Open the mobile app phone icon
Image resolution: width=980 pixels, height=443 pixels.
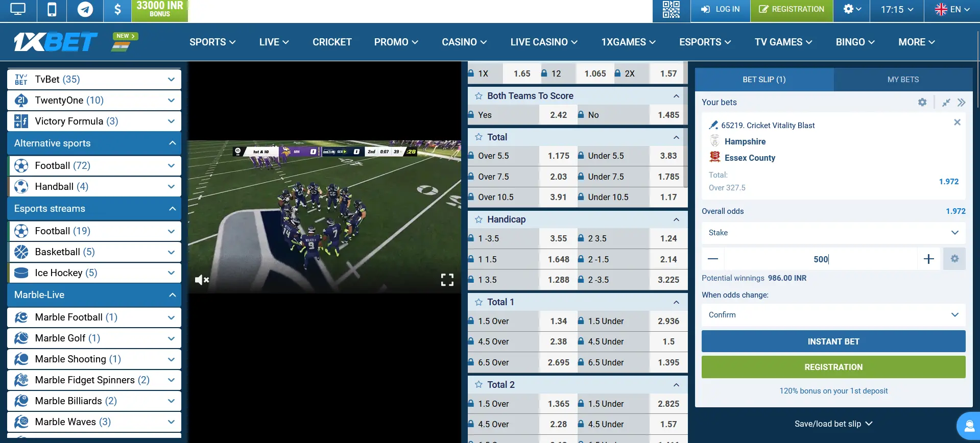click(x=52, y=10)
